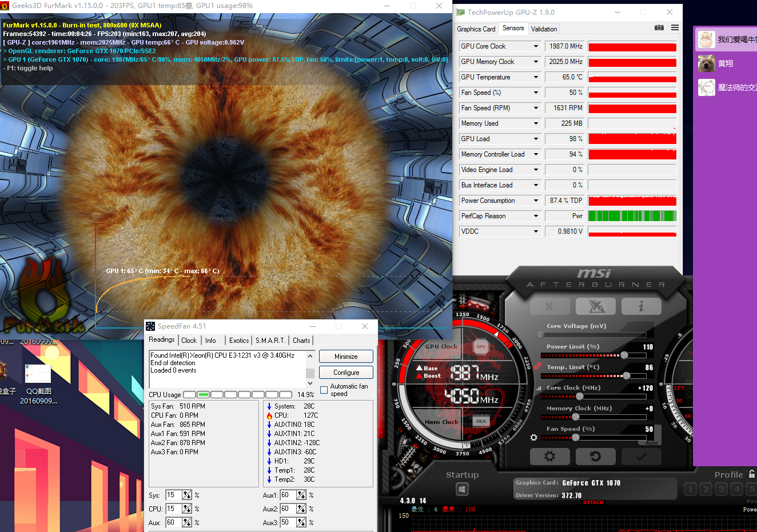The image size is (757, 532).
Task: Select Afterburner profile slot 4
Action: (736, 489)
